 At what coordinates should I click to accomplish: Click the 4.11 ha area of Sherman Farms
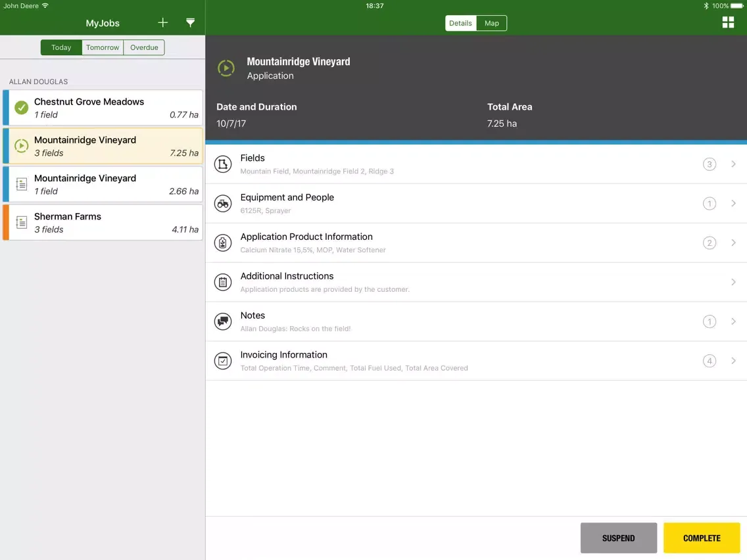[185, 229]
